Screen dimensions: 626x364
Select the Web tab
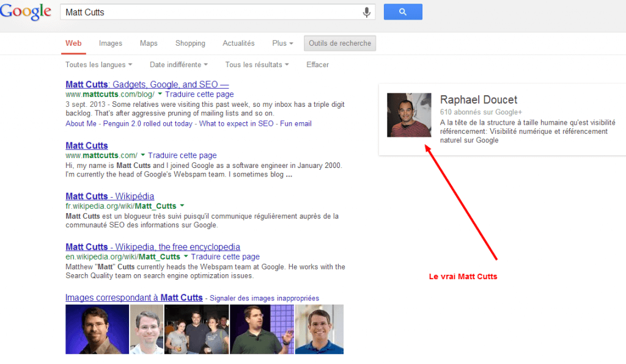[73, 43]
